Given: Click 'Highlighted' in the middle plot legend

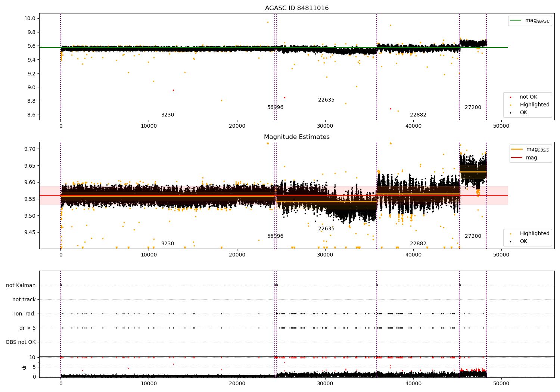Looking at the screenshot, I should [x=534, y=234].
